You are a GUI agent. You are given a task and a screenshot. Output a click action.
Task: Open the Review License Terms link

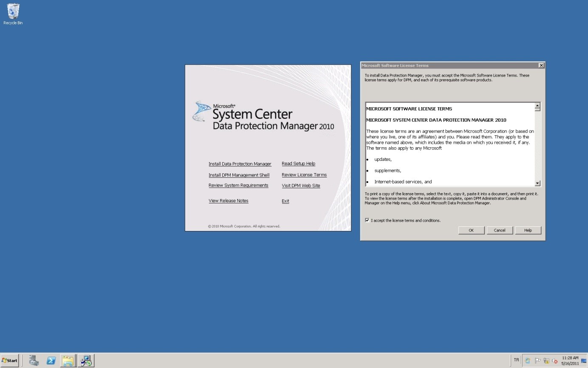(x=304, y=175)
